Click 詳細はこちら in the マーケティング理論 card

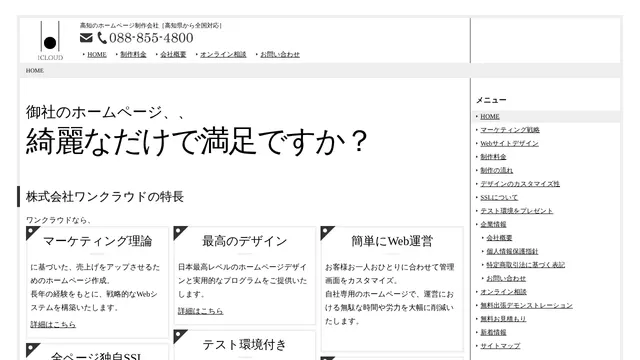53,324
